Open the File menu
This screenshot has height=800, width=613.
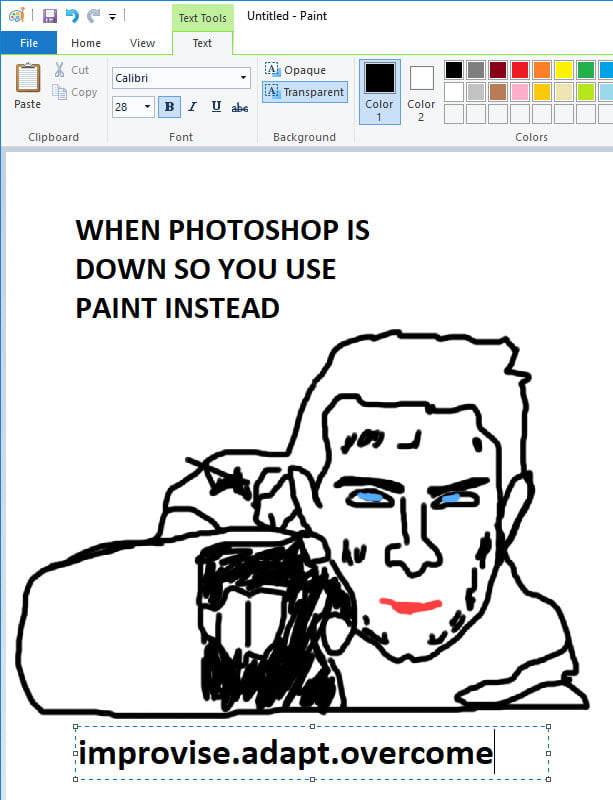(x=29, y=43)
